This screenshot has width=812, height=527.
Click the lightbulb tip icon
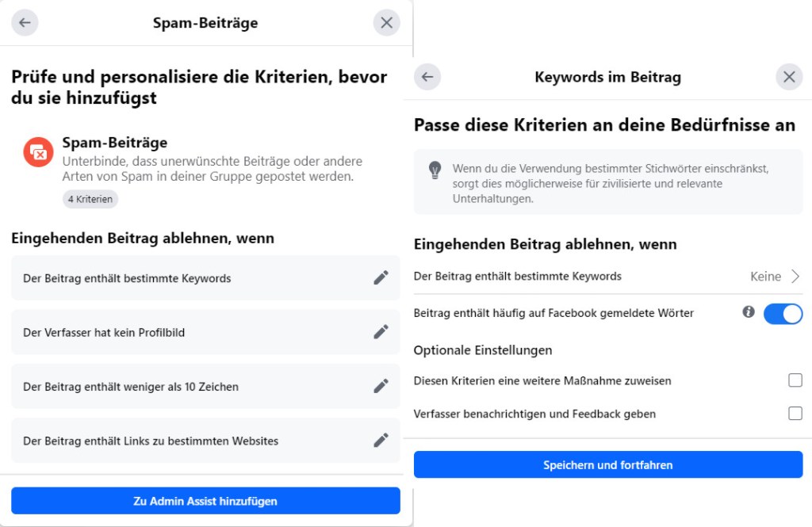(435, 170)
